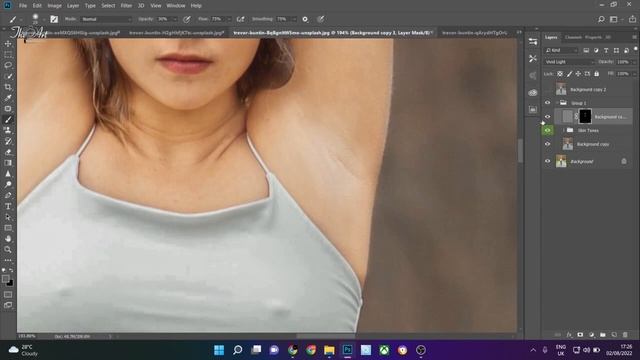This screenshot has height=360, width=640.
Task: Click the background color swatch
Action: click(10, 283)
